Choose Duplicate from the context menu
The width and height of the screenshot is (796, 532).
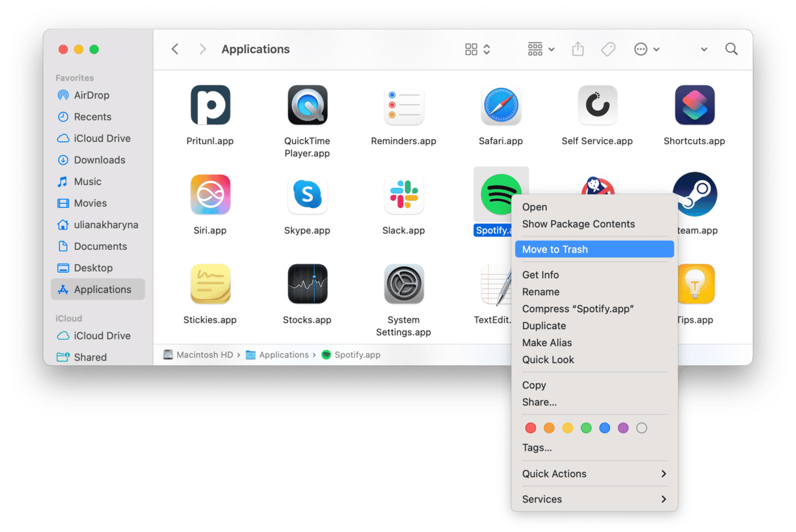(594, 326)
